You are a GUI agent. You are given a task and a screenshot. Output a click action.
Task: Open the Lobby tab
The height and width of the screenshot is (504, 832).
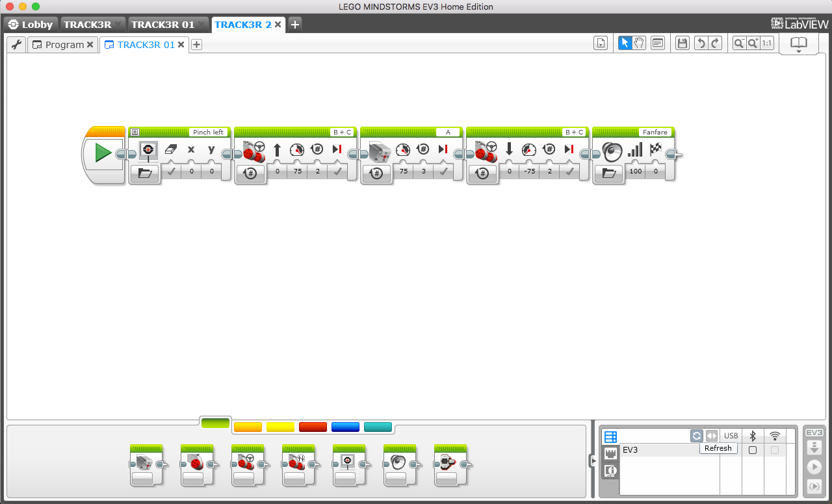tap(31, 25)
